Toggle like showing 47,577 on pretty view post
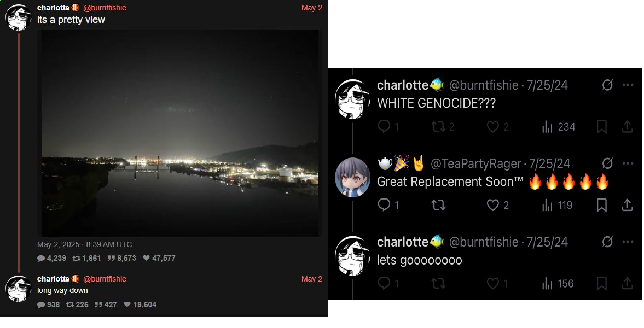 (x=159, y=258)
